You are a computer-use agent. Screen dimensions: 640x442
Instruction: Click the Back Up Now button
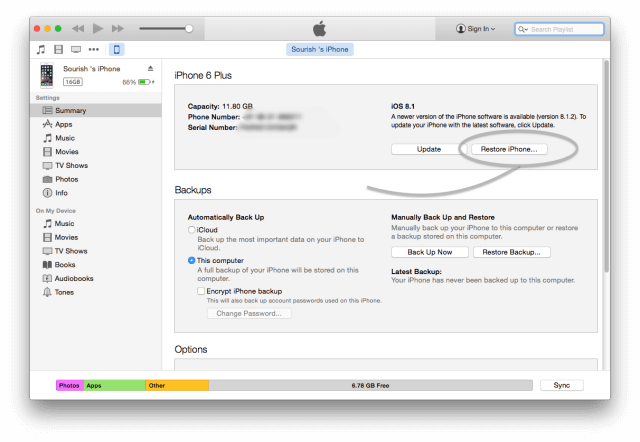tap(430, 252)
